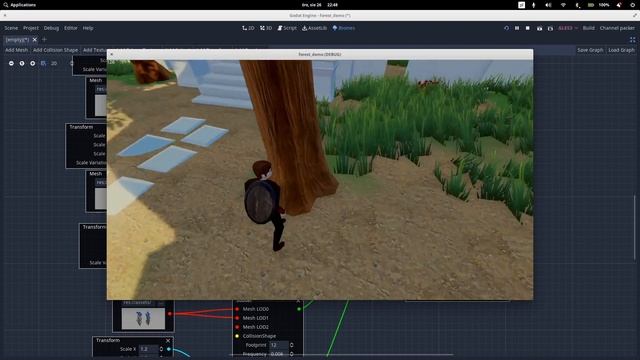Click the Mesh LOD1 input port
640x360 pixels.
click(237, 318)
